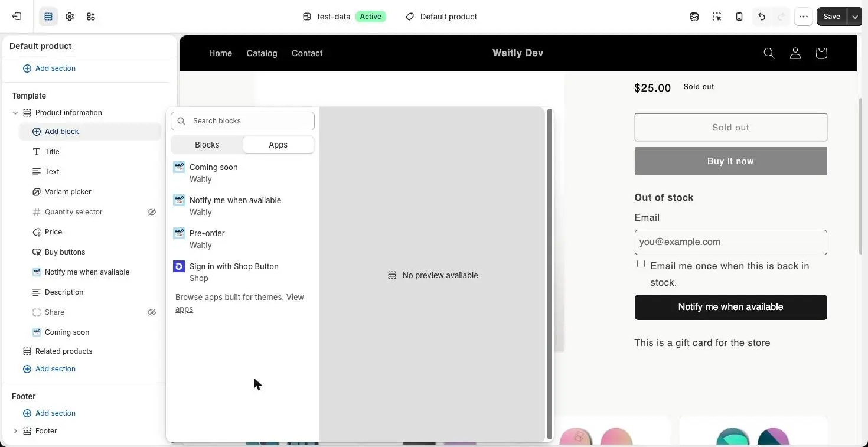This screenshot has width=868, height=447.
Task: Open the test-data theme selector
Action: coord(344,17)
